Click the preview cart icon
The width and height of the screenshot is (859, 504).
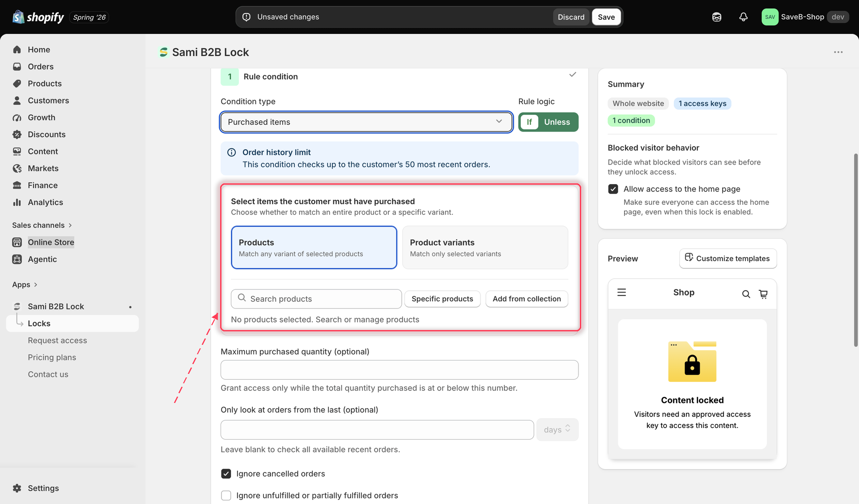coord(763,294)
